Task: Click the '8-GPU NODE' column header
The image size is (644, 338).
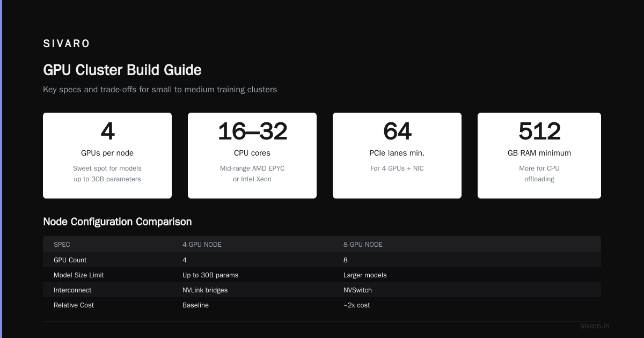Action: [x=363, y=245]
